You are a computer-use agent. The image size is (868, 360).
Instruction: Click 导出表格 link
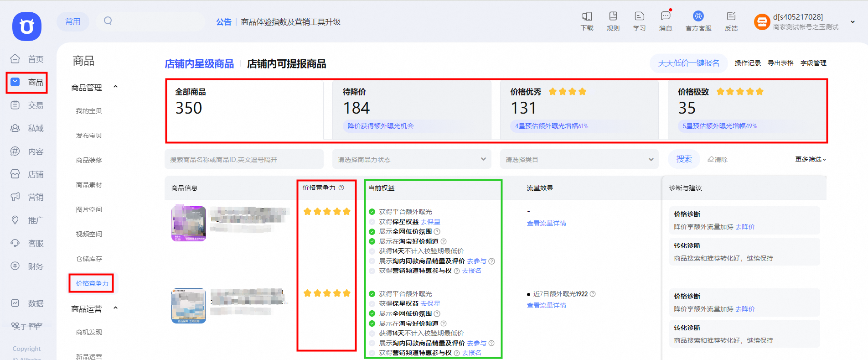click(x=780, y=63)
